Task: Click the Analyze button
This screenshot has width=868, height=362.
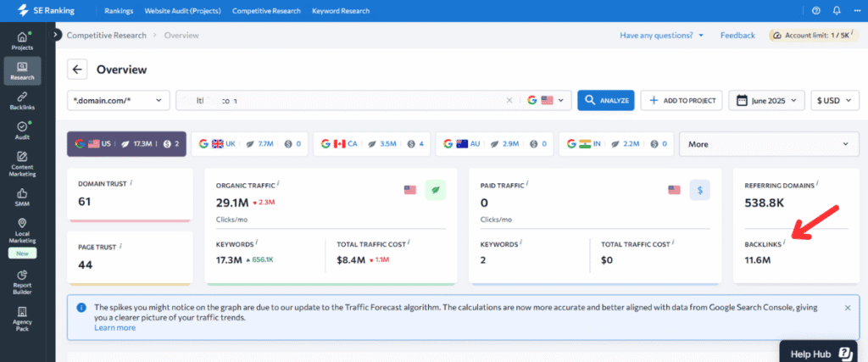Action: (605, 101)
